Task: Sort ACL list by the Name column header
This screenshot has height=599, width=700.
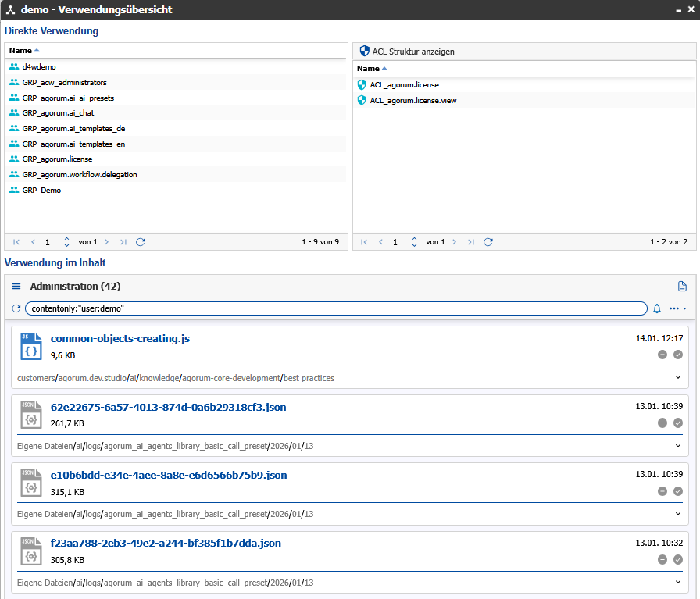Action: click(368, 69)
